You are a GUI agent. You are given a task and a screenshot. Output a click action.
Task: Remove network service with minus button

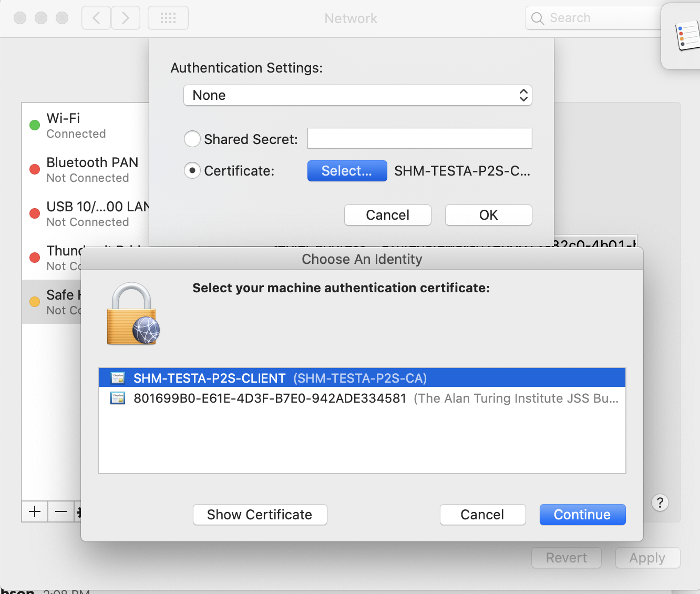click(61, 511)
